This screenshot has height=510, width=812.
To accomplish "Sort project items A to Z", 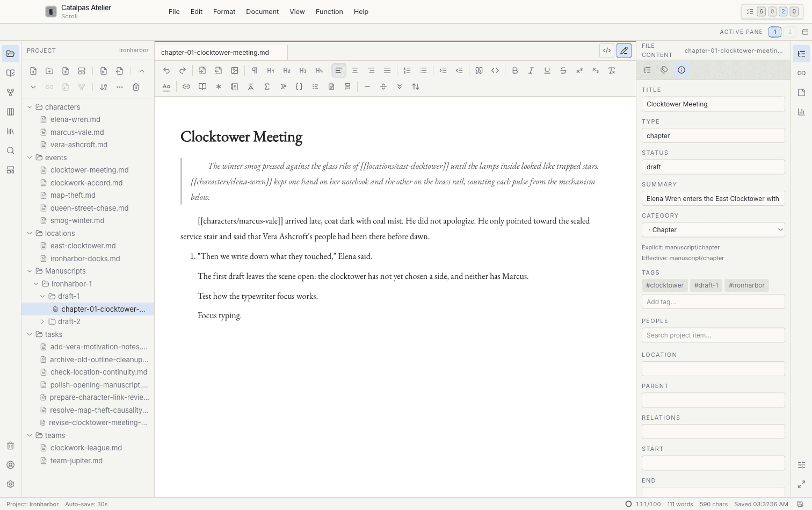I will [x=104, y=87].
